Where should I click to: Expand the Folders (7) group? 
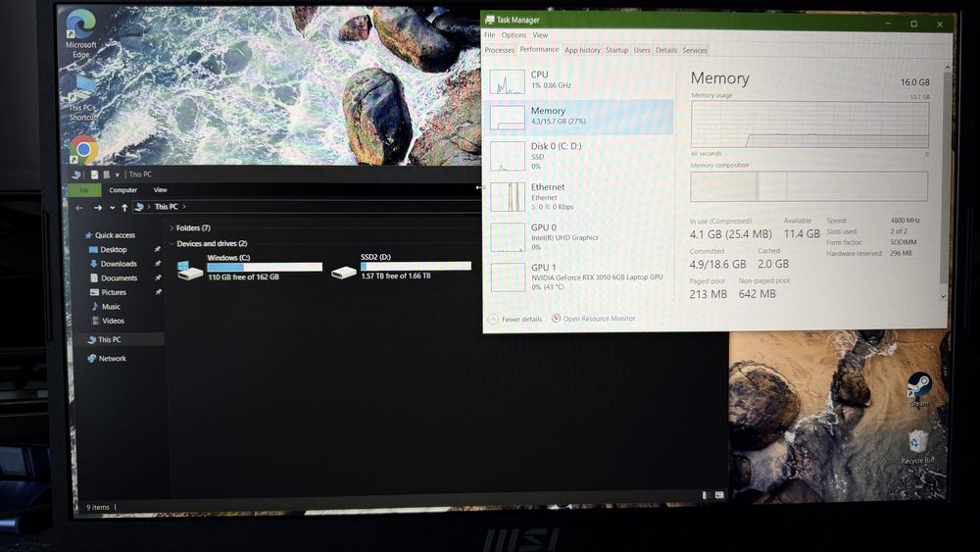pos(171,228)
